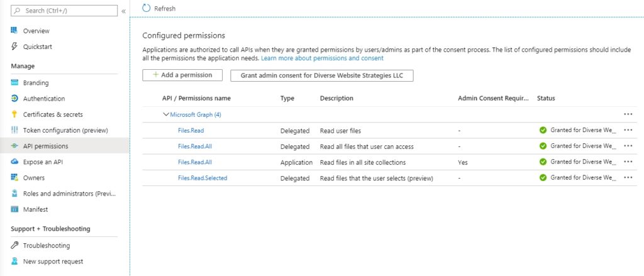Viewport: 644px width, 276px height.
Task: Open Expose an API page
Action: coord(43,162)
